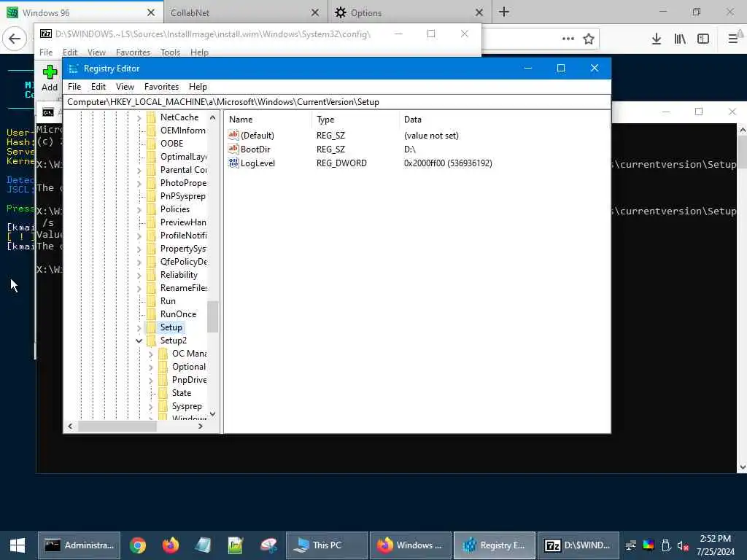Select the OOBE registry key
The height and width of the screenshot is (560, 747).
point(171,144)
